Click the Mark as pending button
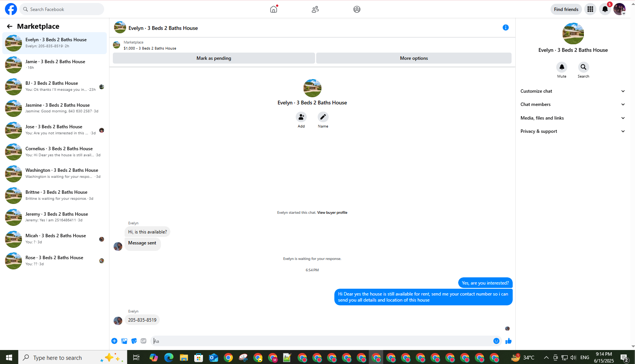 [214, 58]
